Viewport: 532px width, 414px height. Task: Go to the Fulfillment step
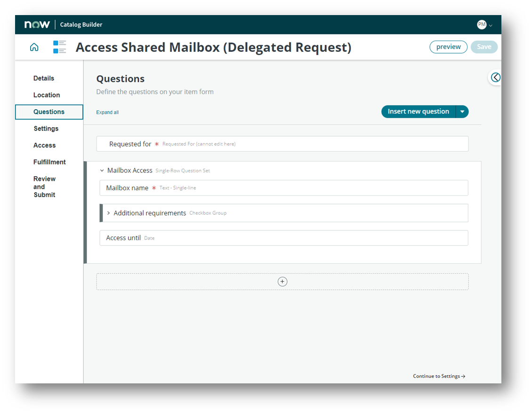(49, 162)
